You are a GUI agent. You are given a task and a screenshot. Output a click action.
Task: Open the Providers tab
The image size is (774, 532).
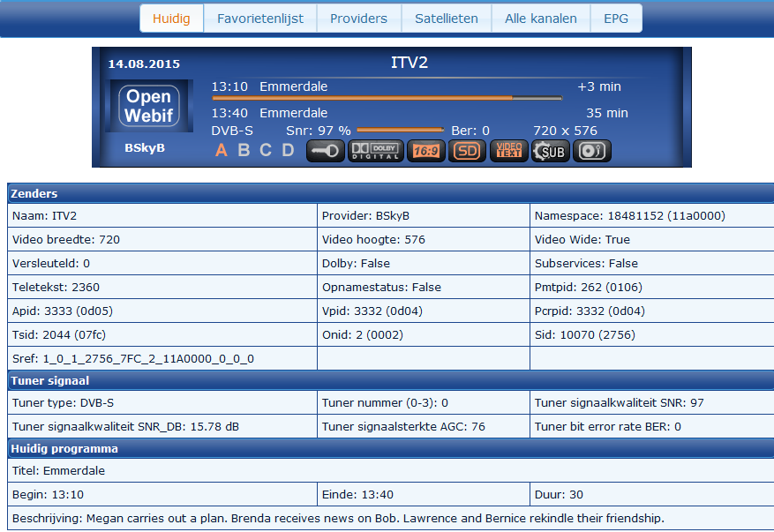[x=358, y=19]
